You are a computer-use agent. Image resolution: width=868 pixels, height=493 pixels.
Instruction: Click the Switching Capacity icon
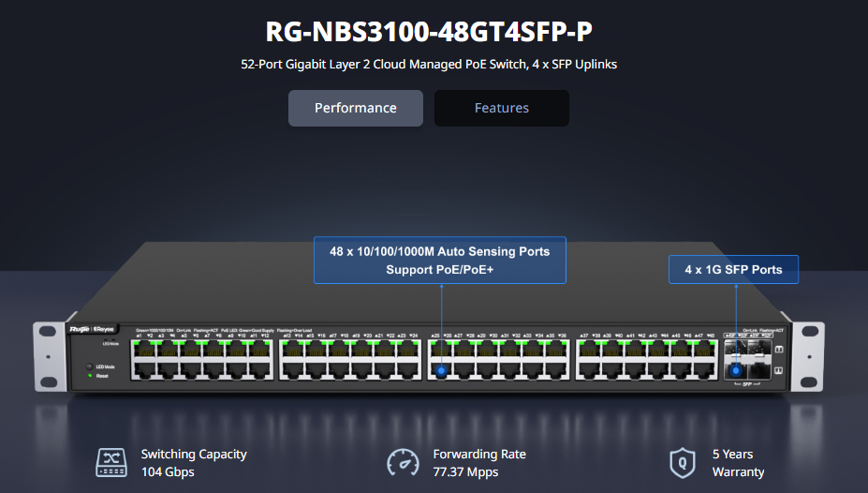(111, 462)
